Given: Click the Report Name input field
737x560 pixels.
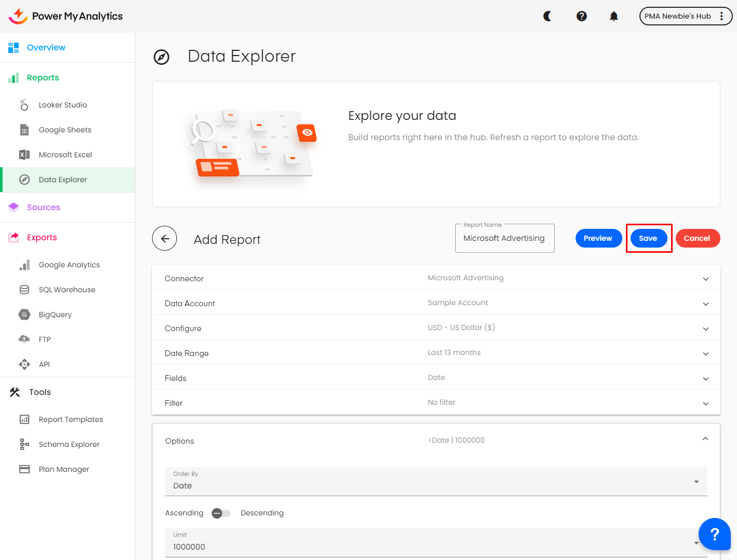Looking at the screenshot, I should click(504, 238).
